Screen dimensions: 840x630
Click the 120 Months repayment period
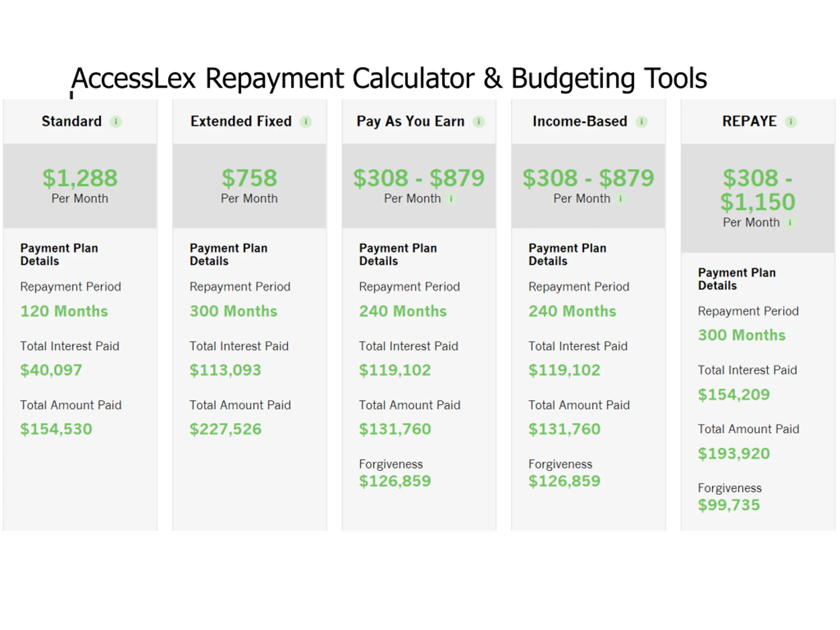[64, 311]
